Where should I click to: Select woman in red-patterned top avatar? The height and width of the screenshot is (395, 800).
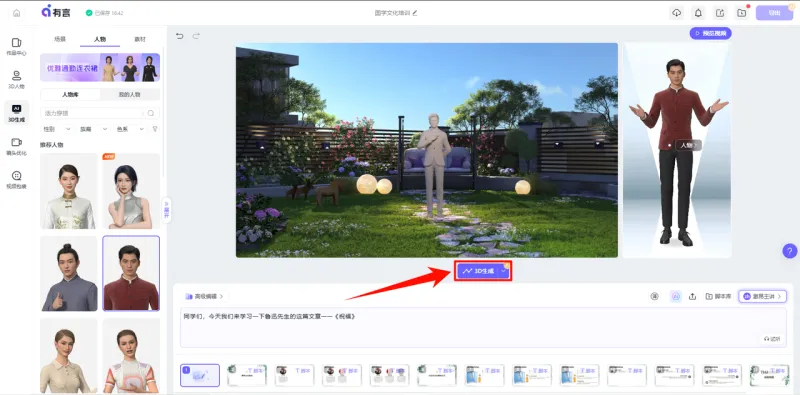(131, 356)
